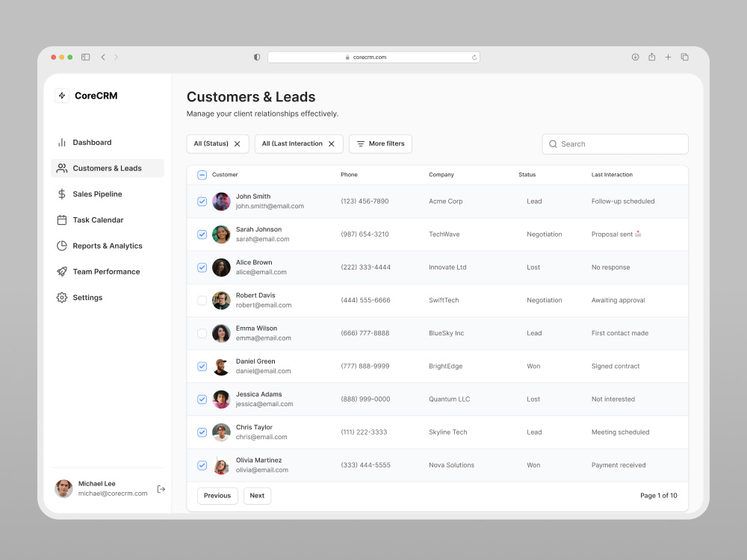Click the search magnifier icon
This screenshot has height=560, width=747.
(x=553, y=144)
